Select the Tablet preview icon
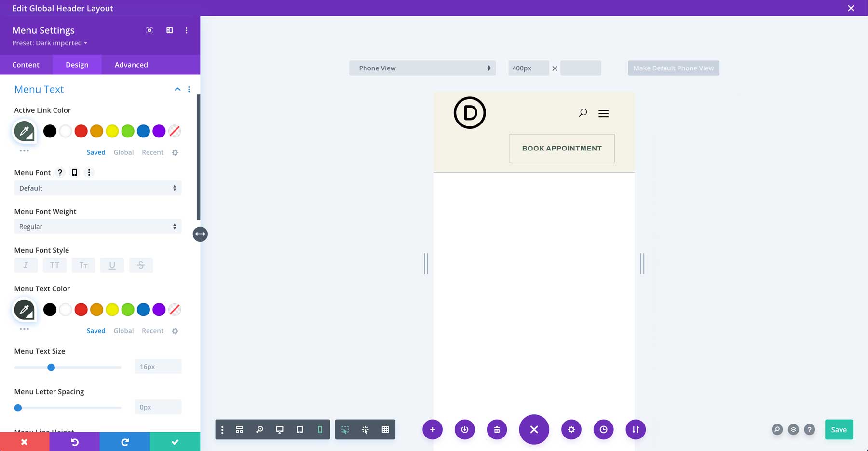This screenshot has height=451, width=868. point(300,429)
